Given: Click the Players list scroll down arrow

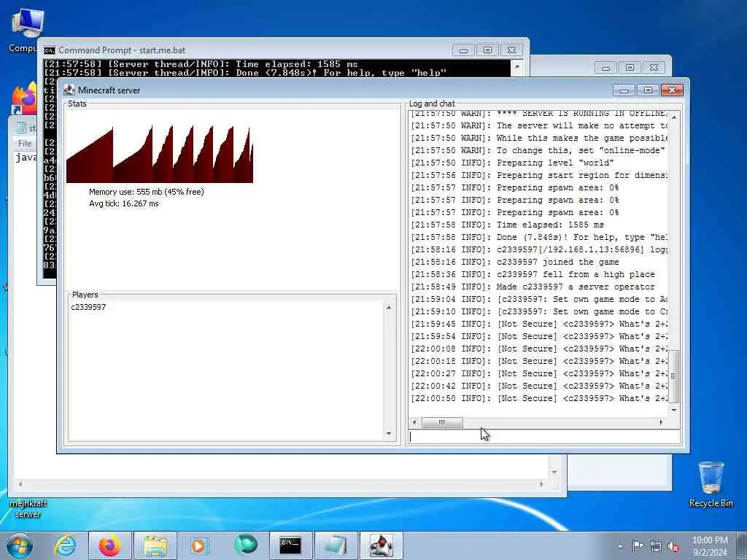Looking at the screenshot, I should point(389,433).
